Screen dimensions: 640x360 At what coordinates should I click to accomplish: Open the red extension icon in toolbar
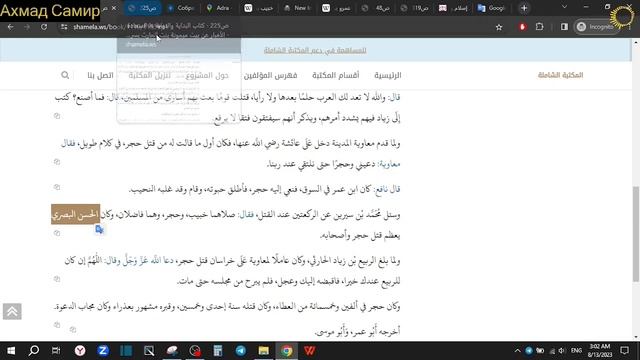point(522,27)
